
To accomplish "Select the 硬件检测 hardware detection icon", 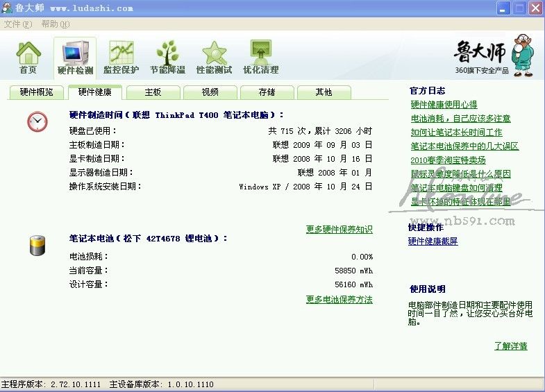I will (75, 58).
